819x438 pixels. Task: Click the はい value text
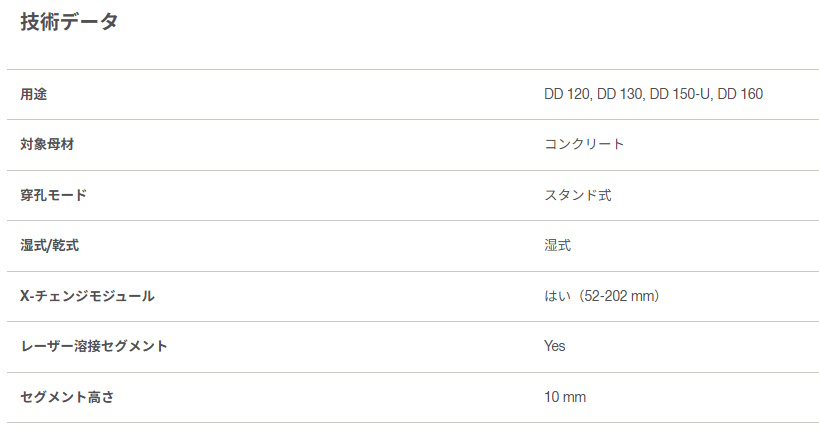click(x=557, y=296)
